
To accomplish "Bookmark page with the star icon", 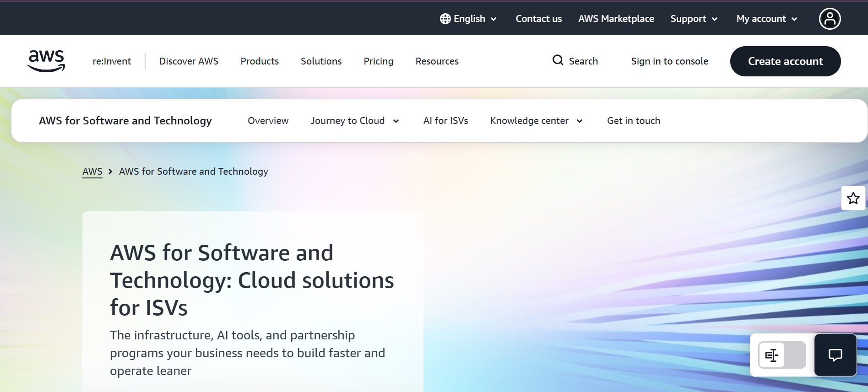I will click(x=853, y=199).
